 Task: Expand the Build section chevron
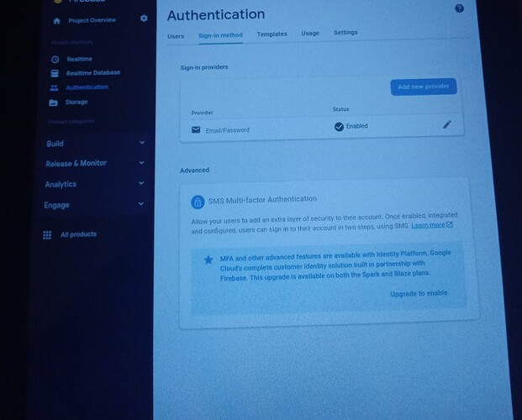click(142, 143)
